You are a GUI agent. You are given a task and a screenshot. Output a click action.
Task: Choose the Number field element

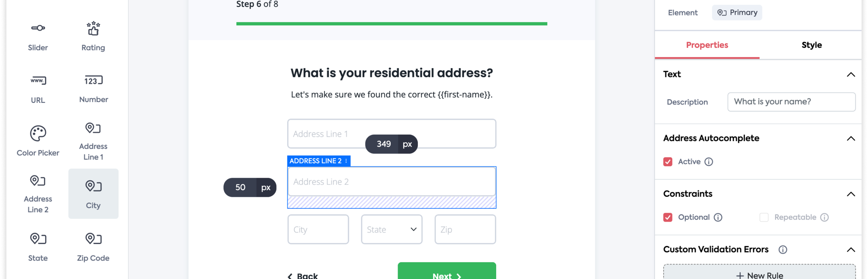coord(93,89)
